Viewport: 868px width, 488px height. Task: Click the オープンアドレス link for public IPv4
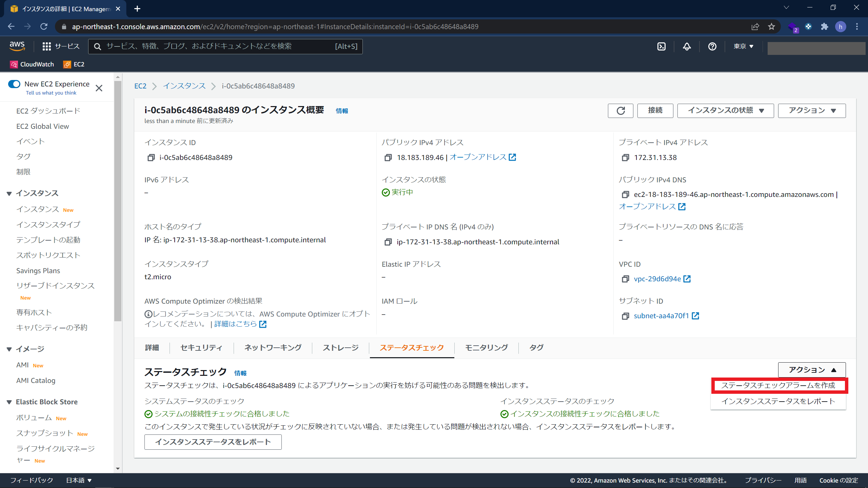point(477,157)
